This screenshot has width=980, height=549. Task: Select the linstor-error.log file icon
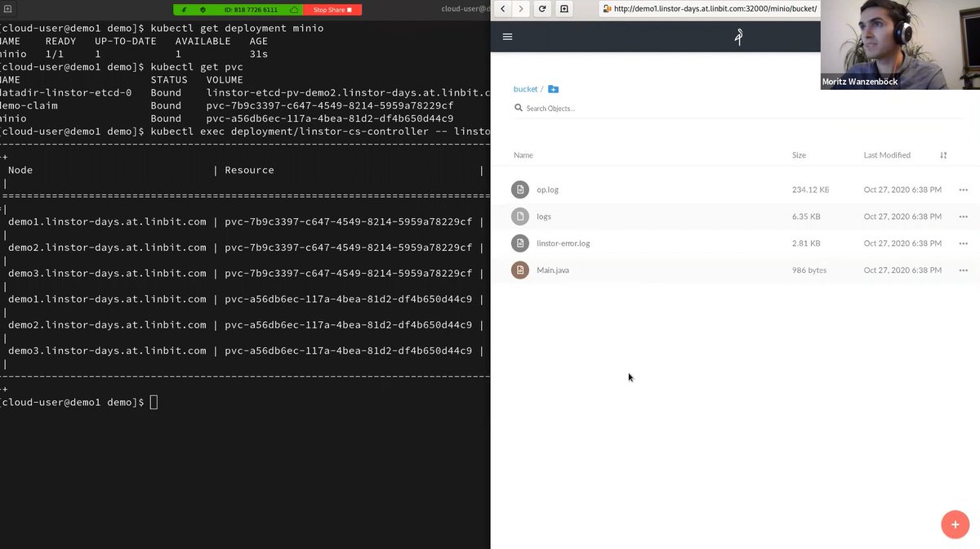pos(520,243)
